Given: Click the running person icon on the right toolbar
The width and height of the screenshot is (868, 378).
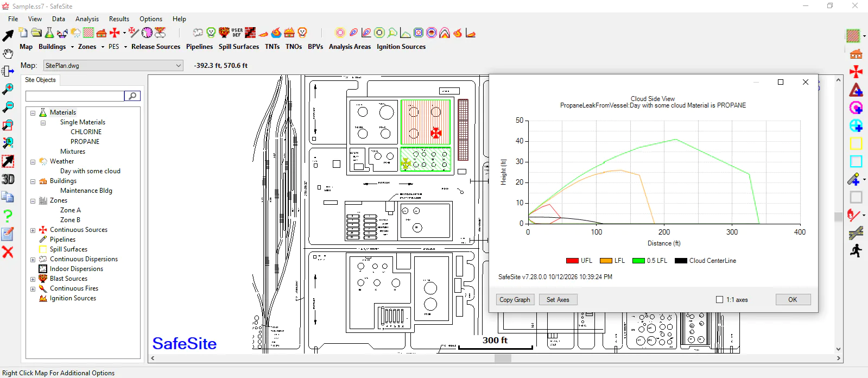Looking at the screenshot, I should (856, 251).
